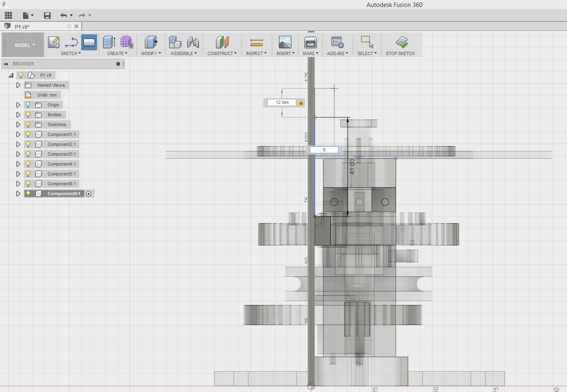Hide Component2:1 using its bulb
This screenshot has height=392, width=567.
28,144
